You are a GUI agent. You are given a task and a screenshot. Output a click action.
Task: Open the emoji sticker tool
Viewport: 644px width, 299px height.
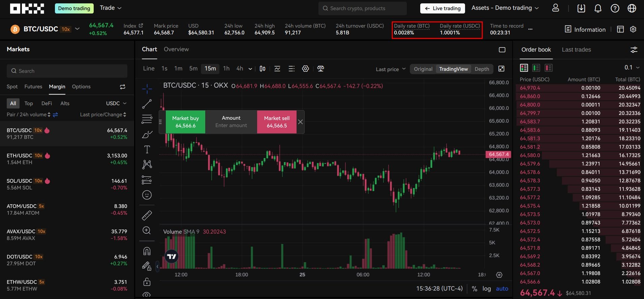click(147, 195)
